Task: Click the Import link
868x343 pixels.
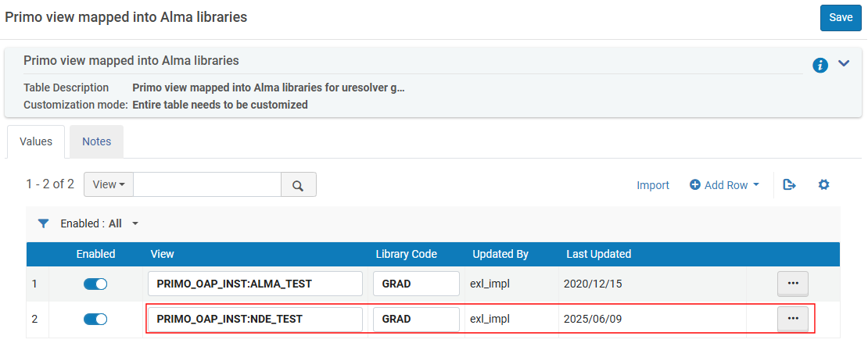Action: pos(653,185)
